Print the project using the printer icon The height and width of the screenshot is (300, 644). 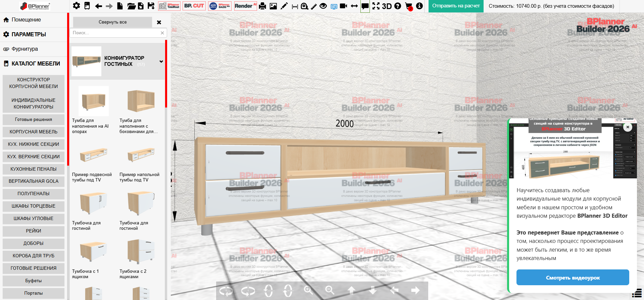[262, 6]
